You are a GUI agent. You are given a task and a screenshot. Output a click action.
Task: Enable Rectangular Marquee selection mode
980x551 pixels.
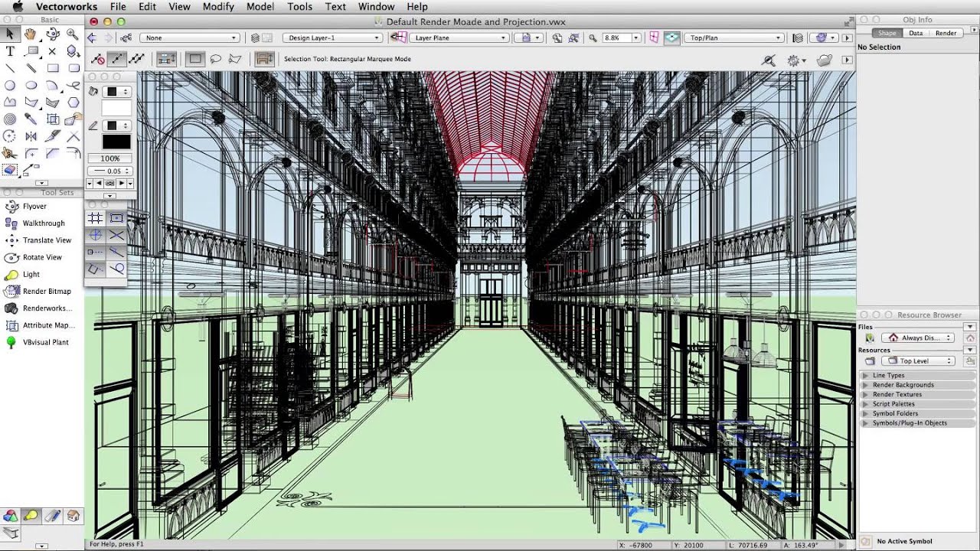[x=194, y=59]
